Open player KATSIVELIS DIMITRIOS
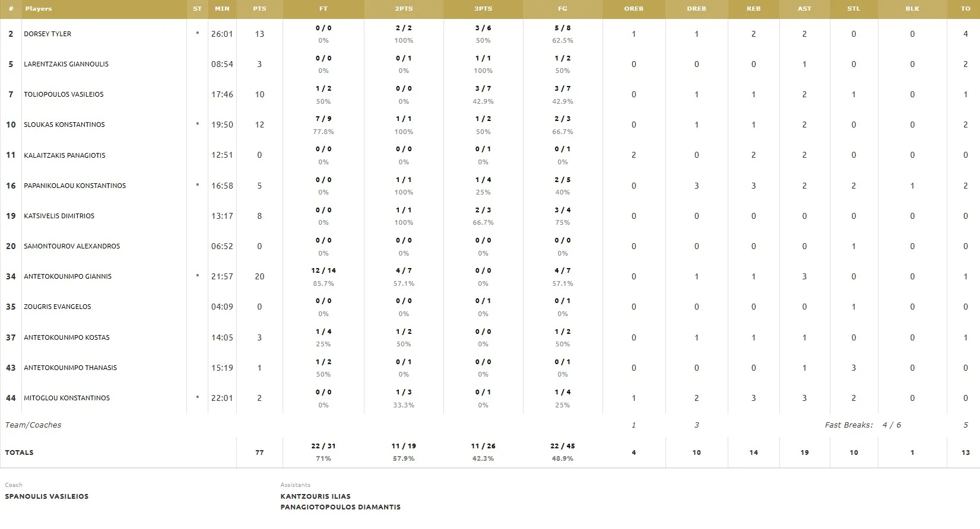The width and height of the screenshot is (980, 529). (x=59, y=216)
